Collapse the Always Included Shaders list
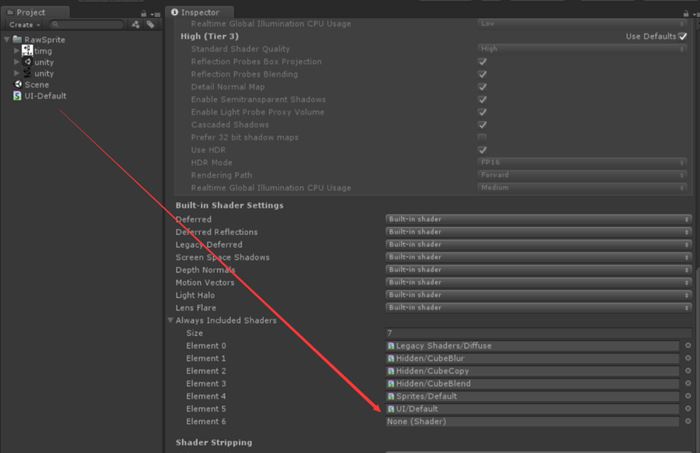Viewport: 700px width, 453px height. pyautogui.click(x=170, y=321)
